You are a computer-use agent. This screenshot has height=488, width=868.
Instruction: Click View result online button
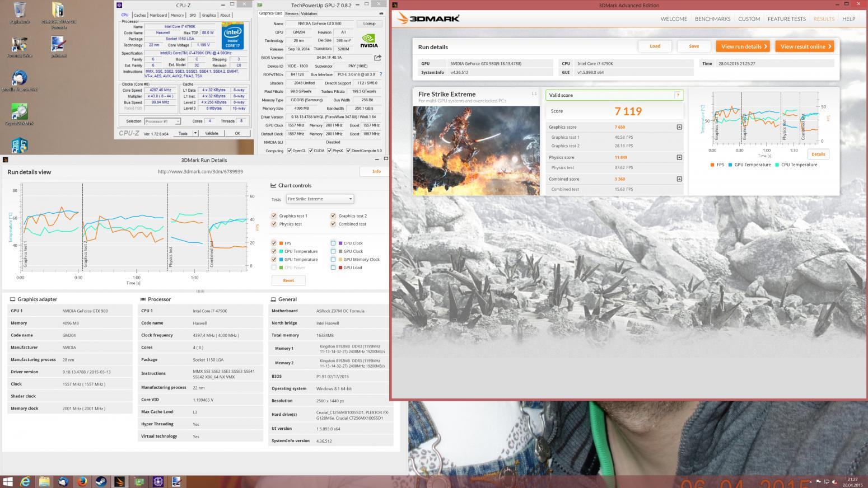click(x=805, y=46)
